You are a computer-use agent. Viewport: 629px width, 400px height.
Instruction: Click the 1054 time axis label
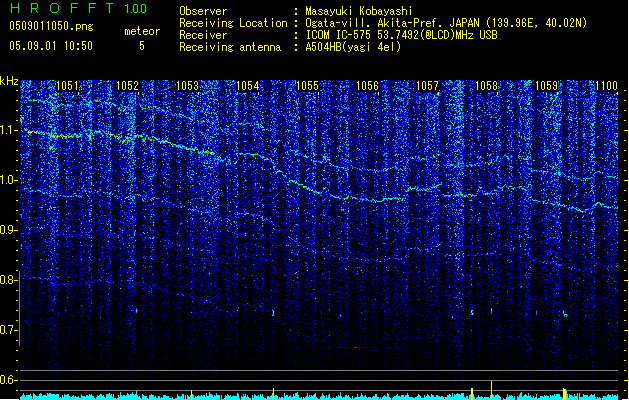[x=248, y=86]
